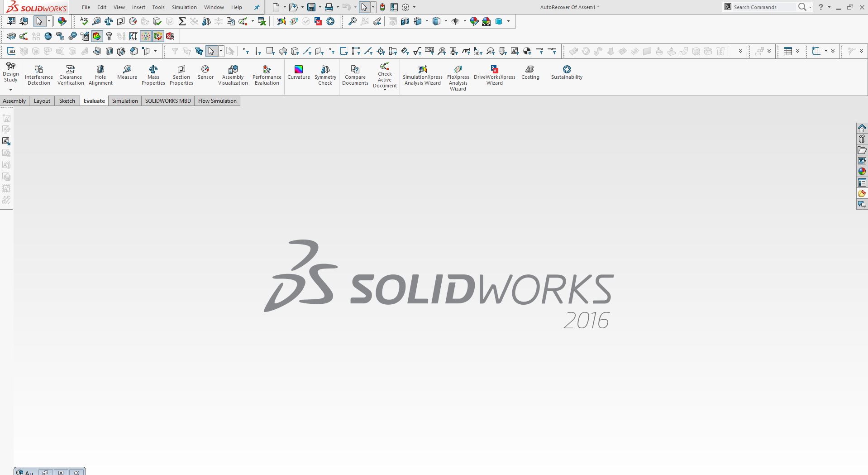Open the Save dropdown arrow
The width and height of the screenshot is (868, 475).
pyautogui.click(x=320, y=7)
